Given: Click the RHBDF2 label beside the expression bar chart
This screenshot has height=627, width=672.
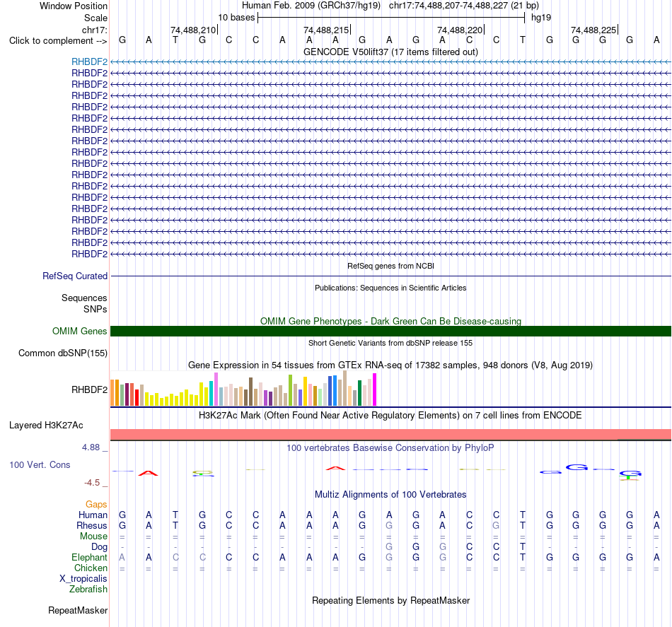Looking at the screenshot, I should click(89, 389).
